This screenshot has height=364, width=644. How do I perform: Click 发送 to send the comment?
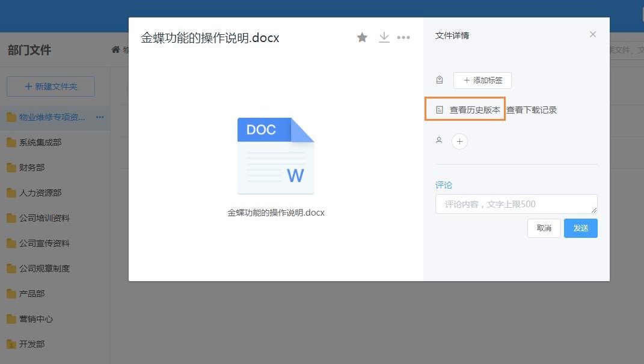click(581, 228)
